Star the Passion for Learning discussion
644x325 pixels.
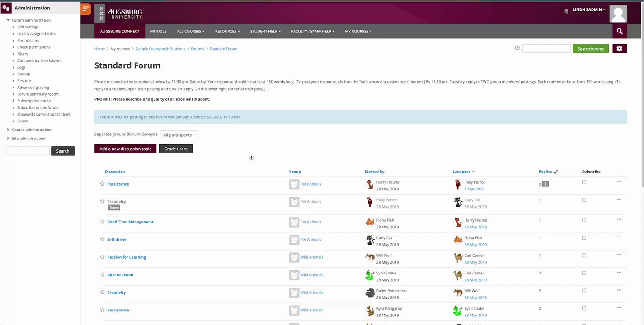click(x=102, y=257)
